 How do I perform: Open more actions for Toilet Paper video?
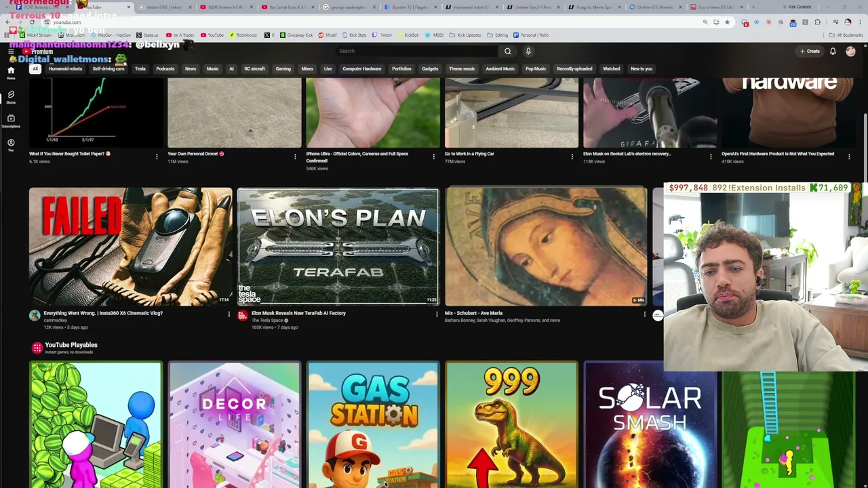point(157,157)
